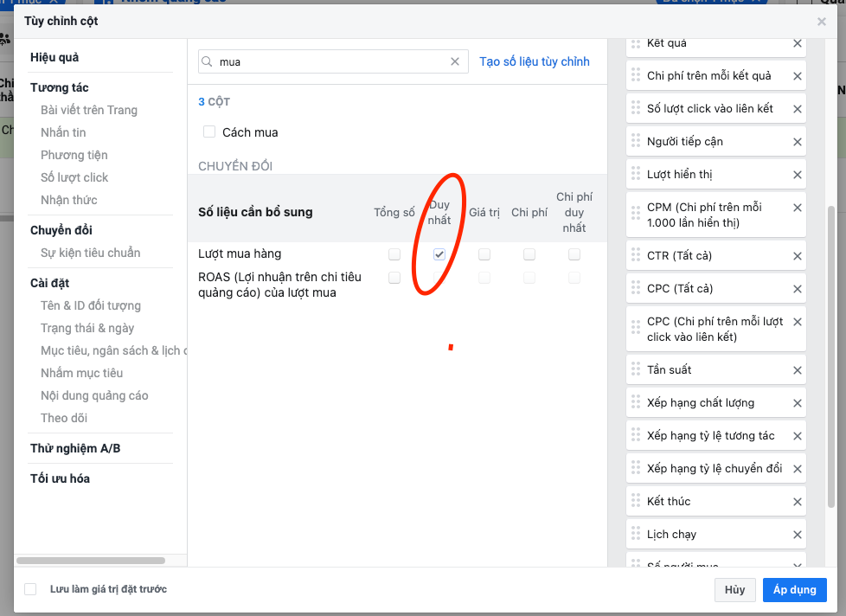
Task: Remove the 'Người tiếp cận' column
Action: (x=797, y=142)
